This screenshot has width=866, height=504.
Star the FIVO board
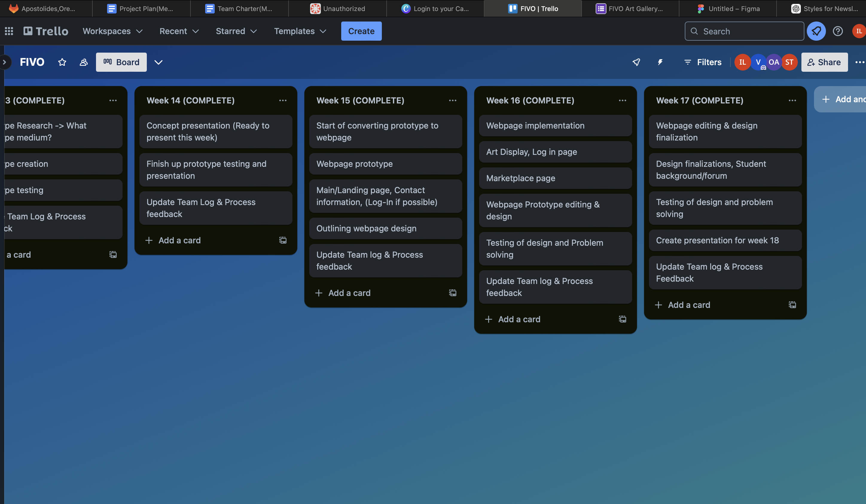(x=62, y=62)
